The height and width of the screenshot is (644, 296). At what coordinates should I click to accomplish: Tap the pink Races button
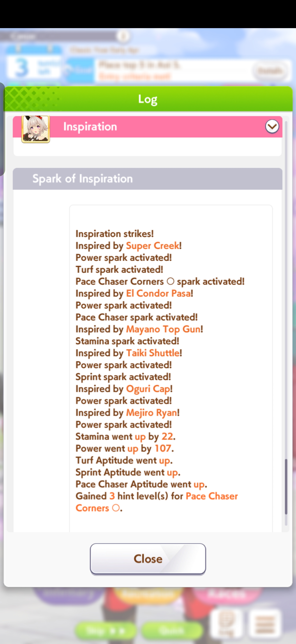point(227,595)
